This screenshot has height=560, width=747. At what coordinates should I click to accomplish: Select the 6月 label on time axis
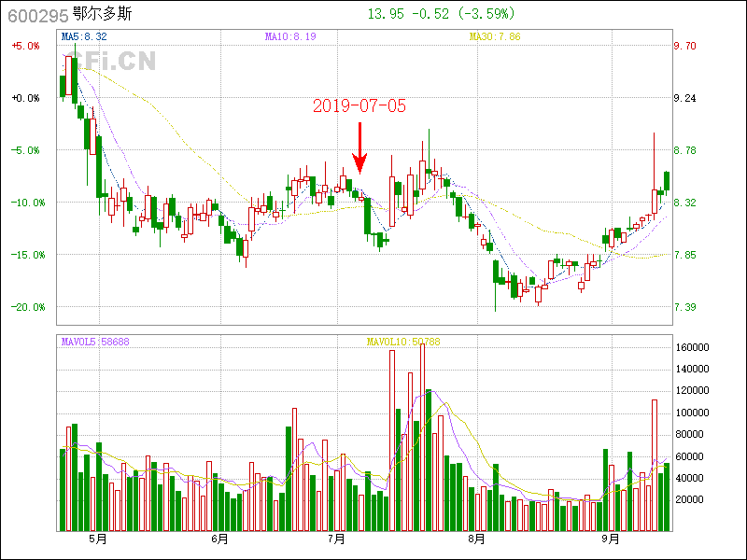point(220,539)
